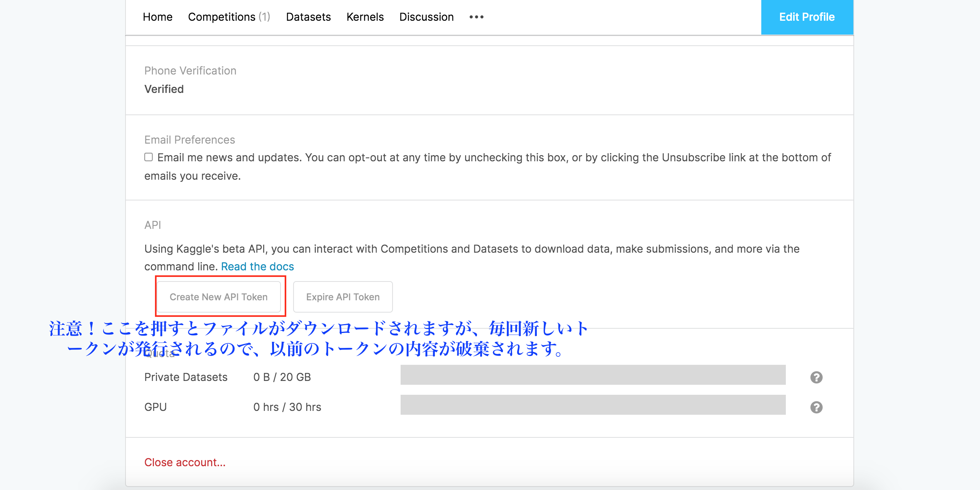Click the API section heading
This screenshot has width=980, height=490.
click(152, 225)
